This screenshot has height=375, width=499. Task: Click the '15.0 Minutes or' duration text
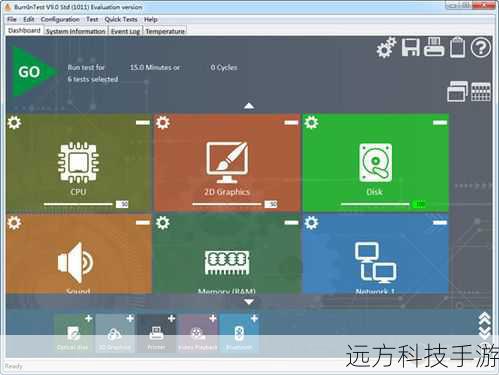(155, 68)
